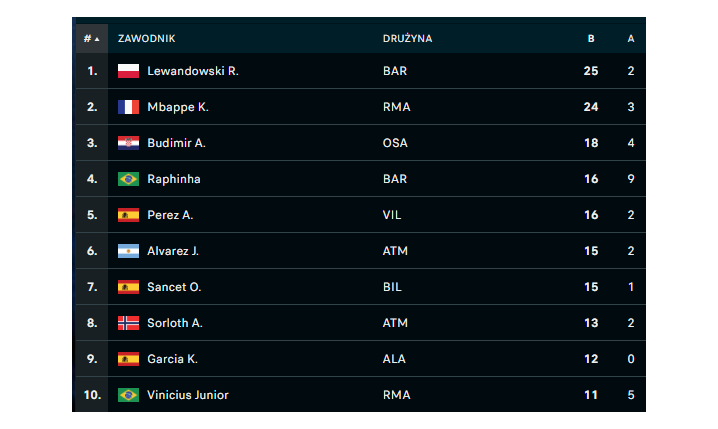718x429 pixels.
Task: Click Vinicius Junior row's RMA team
Action: pos(397,395)
